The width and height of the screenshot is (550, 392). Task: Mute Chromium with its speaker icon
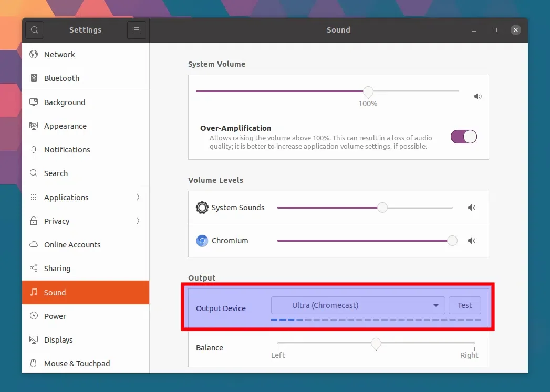472,240
